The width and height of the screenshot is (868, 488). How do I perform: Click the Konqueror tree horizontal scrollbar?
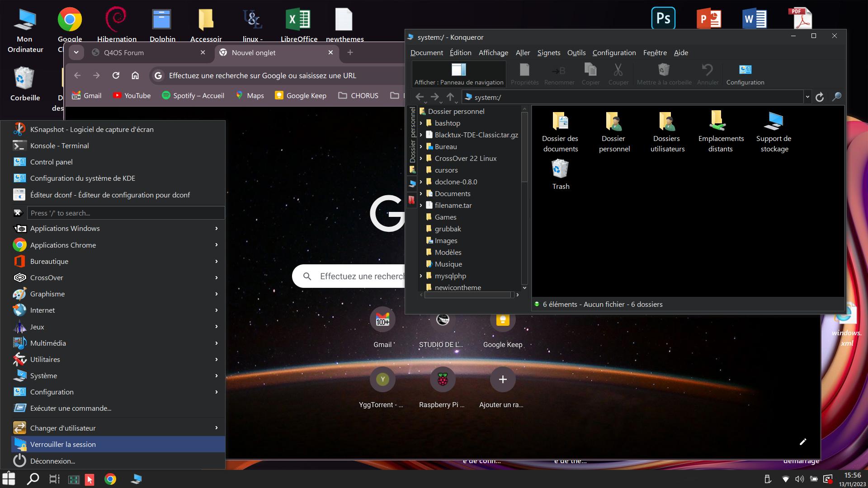[467, 295]
